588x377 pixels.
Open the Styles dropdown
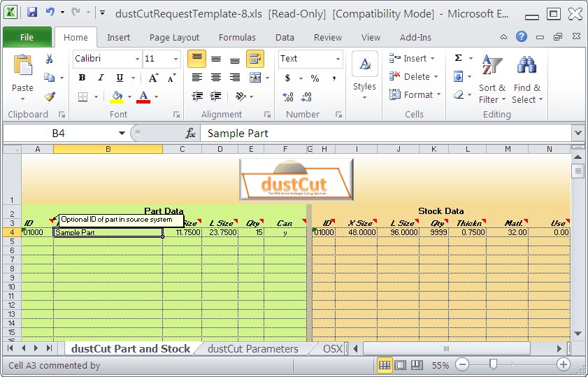[x=364, y=76]
